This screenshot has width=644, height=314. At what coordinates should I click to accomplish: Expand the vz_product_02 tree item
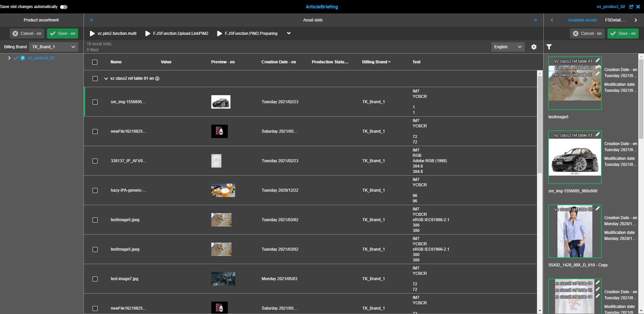(9, 58)
